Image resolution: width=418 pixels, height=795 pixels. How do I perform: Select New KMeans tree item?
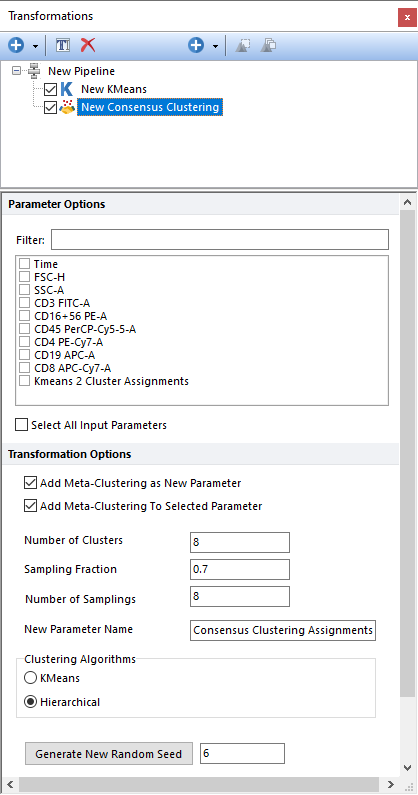click(x=114, y=89)
